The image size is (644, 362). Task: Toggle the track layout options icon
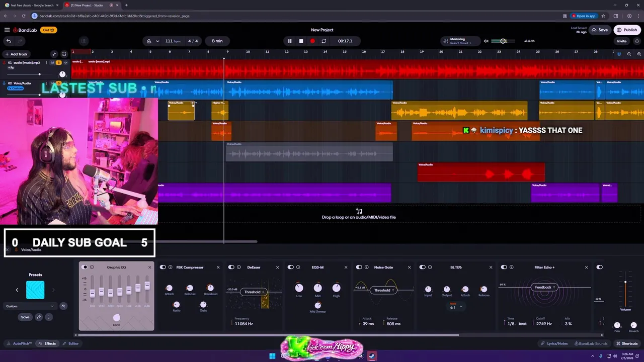point(64,54)
